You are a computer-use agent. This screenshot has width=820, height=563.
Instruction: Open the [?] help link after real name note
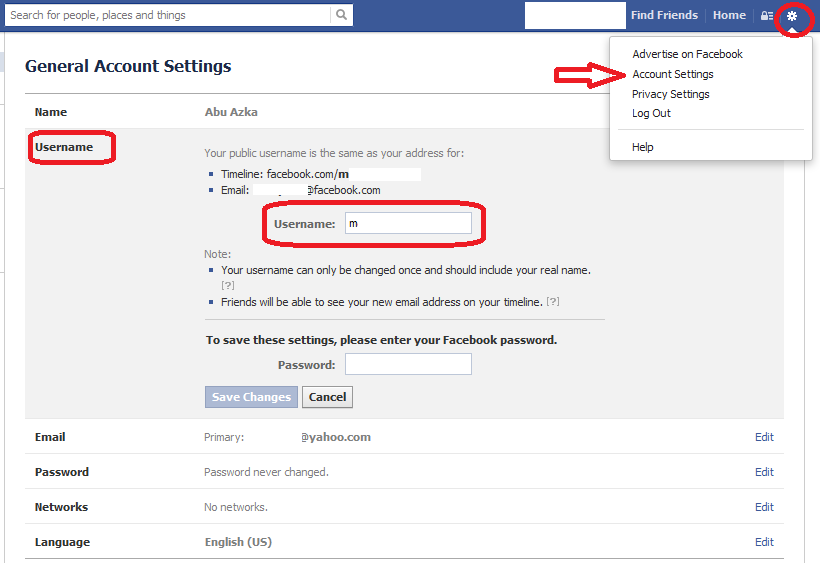pyautogui.click(x=227, y=285)
